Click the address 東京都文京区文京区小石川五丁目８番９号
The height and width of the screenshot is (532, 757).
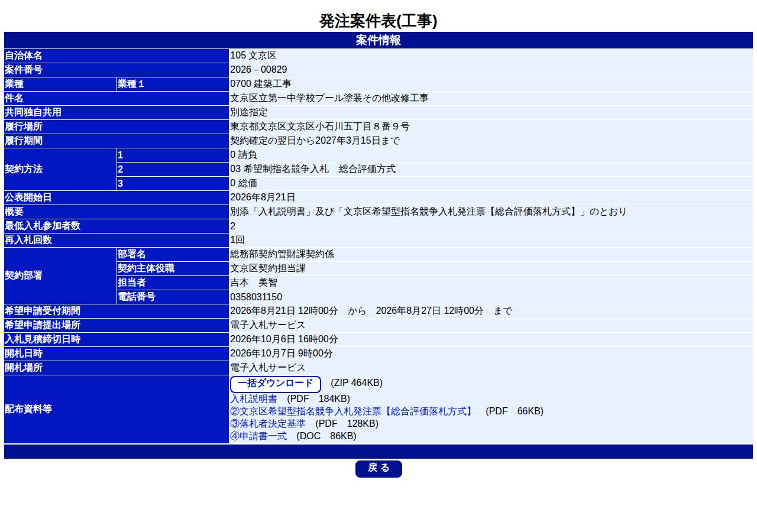click(320, 126)
